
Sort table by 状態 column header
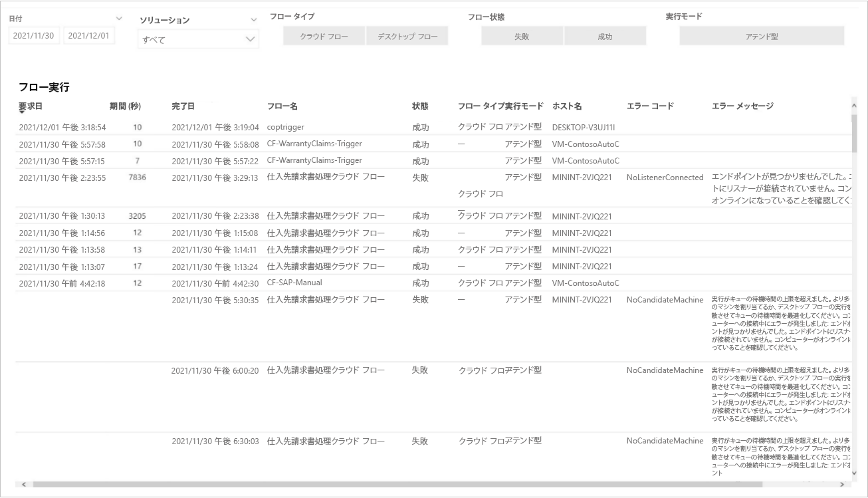420,106
